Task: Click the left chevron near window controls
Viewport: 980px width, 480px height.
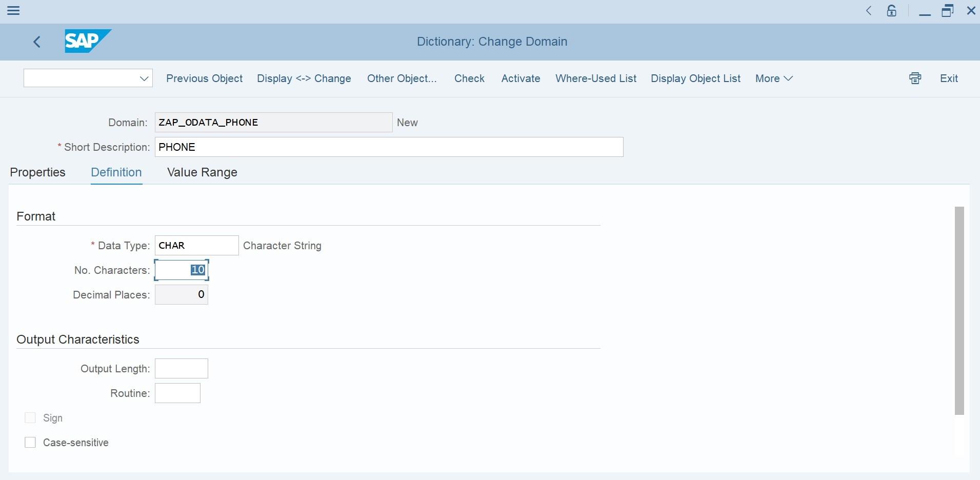Action: [x=869, y=10]
